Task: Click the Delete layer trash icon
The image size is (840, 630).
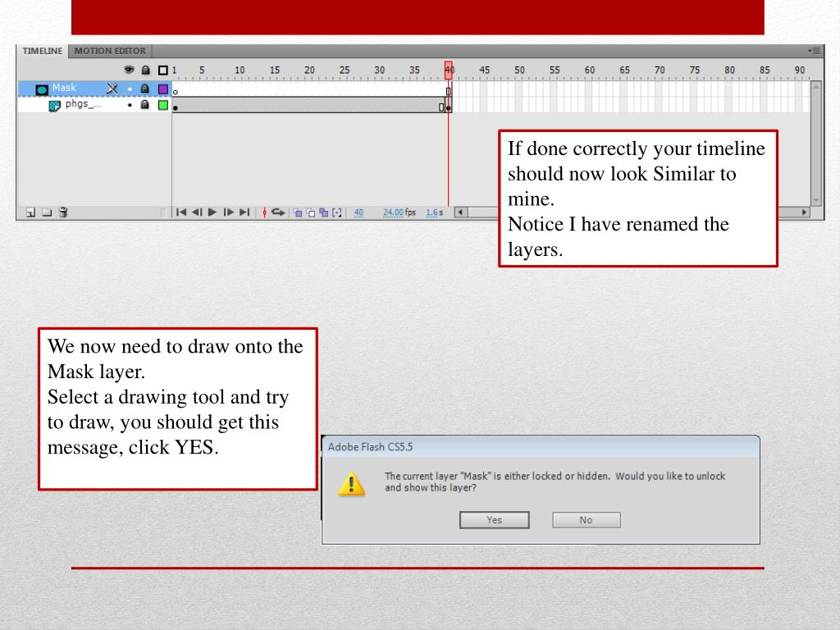Action: pos(63,212)
